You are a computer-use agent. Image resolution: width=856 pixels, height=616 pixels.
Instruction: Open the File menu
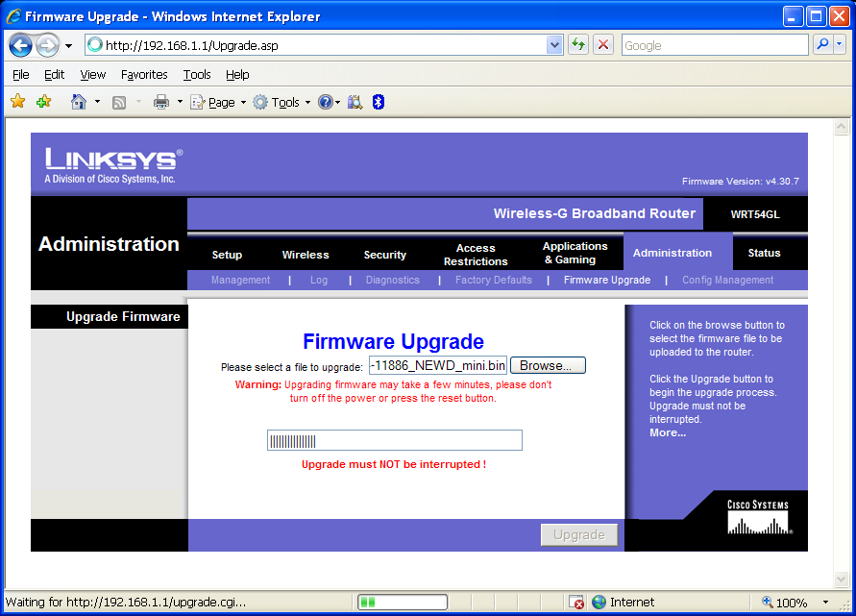pos(21,74)
